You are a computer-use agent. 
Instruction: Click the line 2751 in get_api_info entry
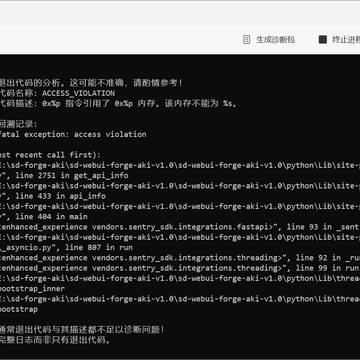[x=64, y=175]
